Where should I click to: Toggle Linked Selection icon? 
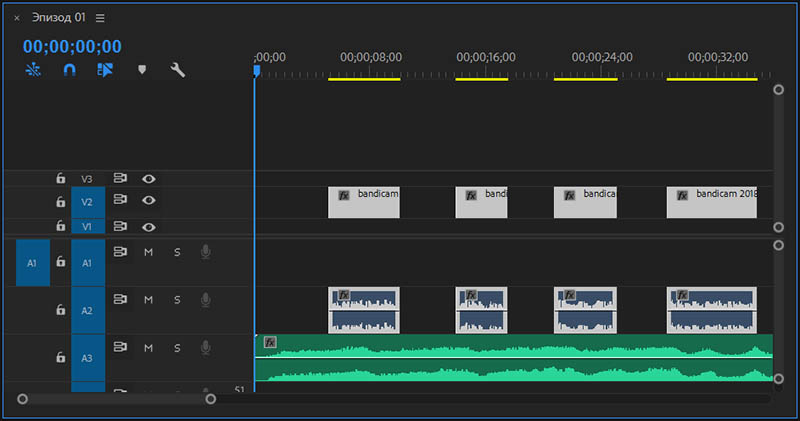[105, 69]
